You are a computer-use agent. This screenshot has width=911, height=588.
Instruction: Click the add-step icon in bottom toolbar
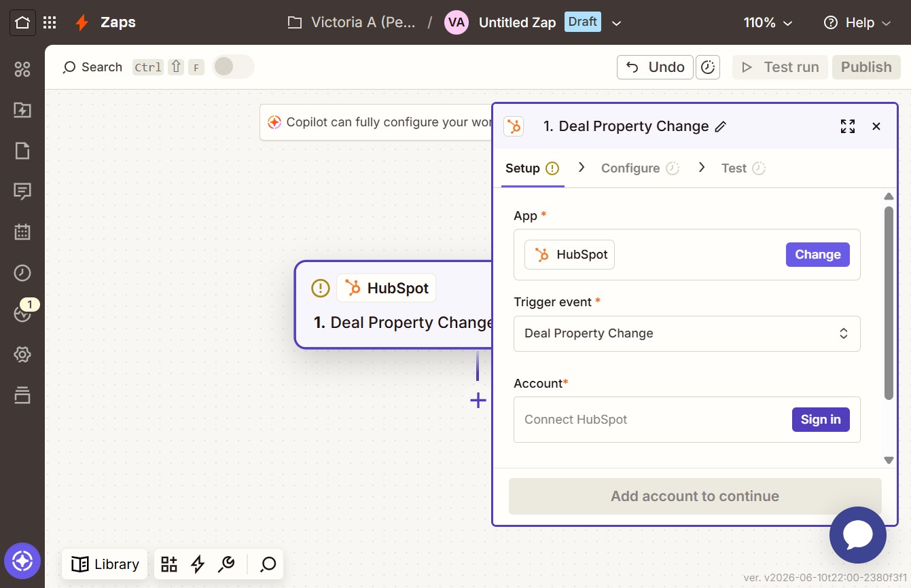(169, 564)
